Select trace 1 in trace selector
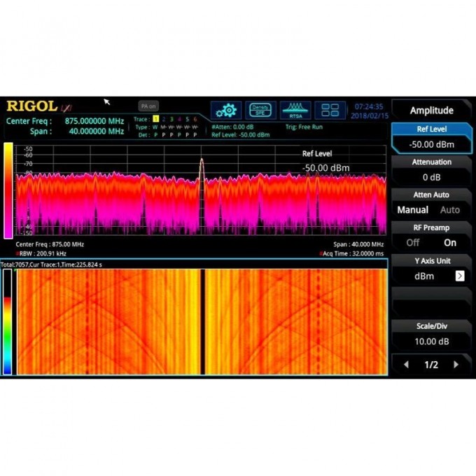The image size is (476, 476). point(155,119)
